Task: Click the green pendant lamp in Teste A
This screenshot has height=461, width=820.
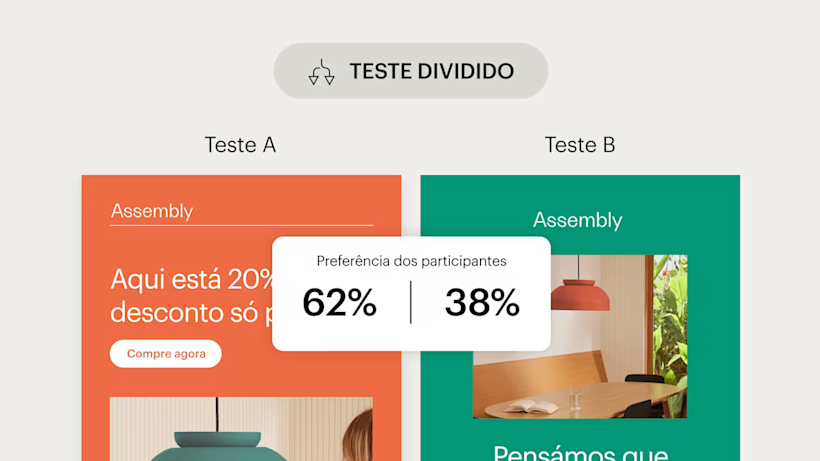Action: point(216,445)
